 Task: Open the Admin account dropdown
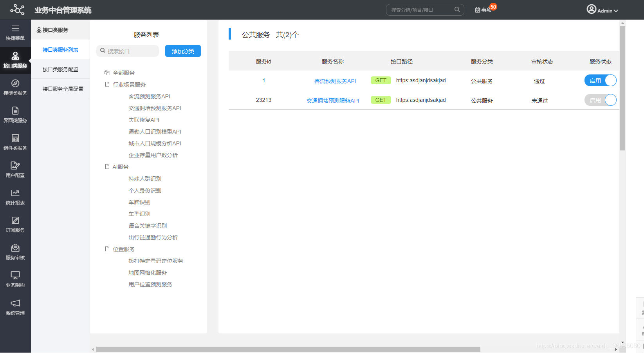click(x=603, y=9)
